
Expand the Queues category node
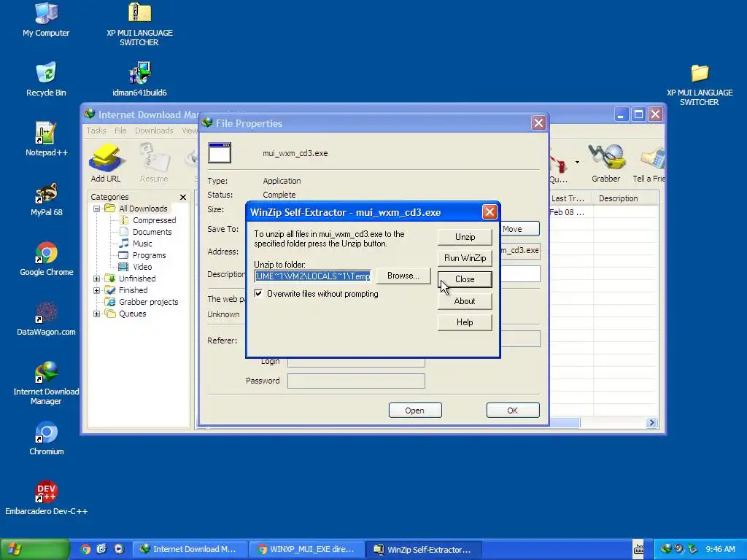97,314
